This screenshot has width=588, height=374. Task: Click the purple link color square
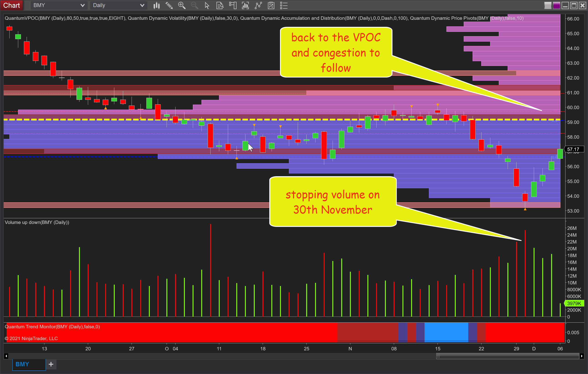pos(556,5)
